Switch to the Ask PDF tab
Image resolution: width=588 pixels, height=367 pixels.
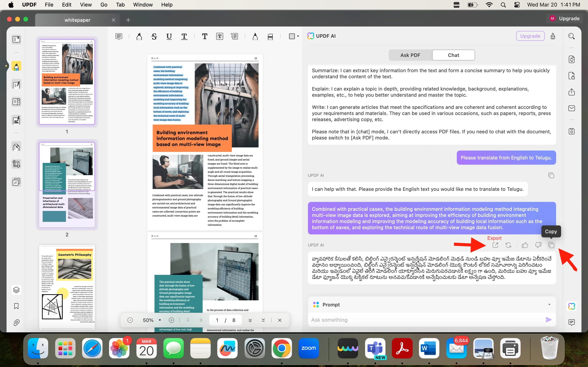click(x=410, y=55)
